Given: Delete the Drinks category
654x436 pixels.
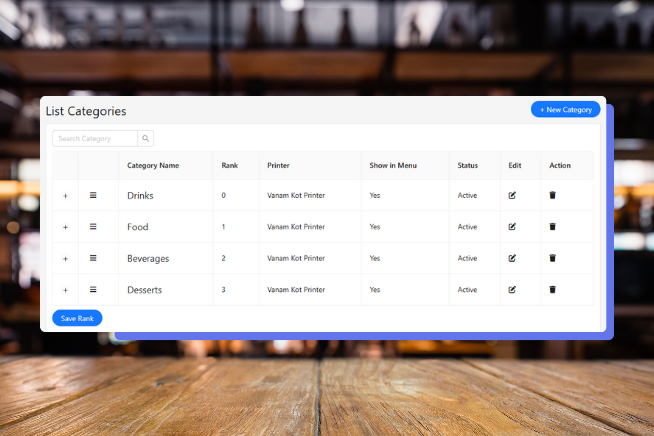Looking at the screenshot, I should click(552, 195).
